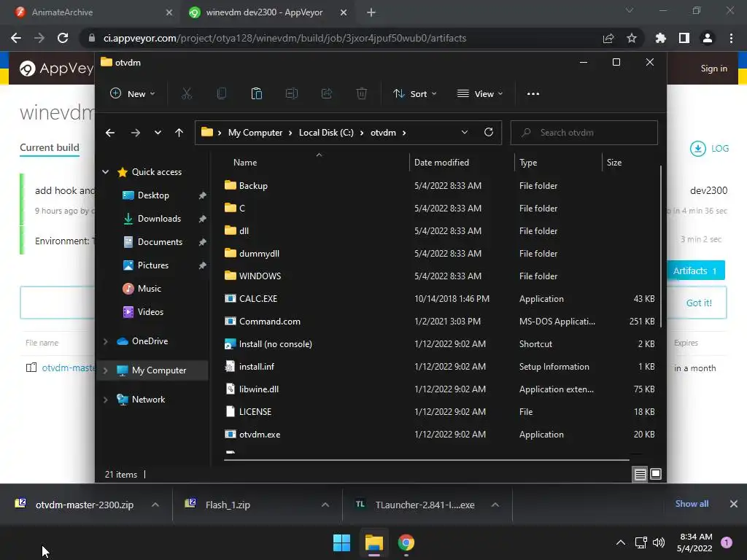Click Show all downloads link
Image resolution: width=747 pixels, height=560 pixels.
(x=692, y=504)
